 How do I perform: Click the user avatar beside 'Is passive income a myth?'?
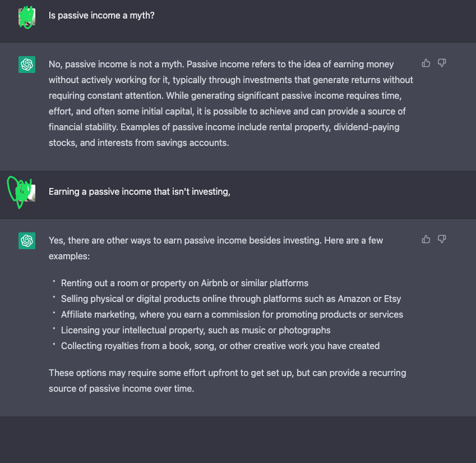click(x=27, y=17)
